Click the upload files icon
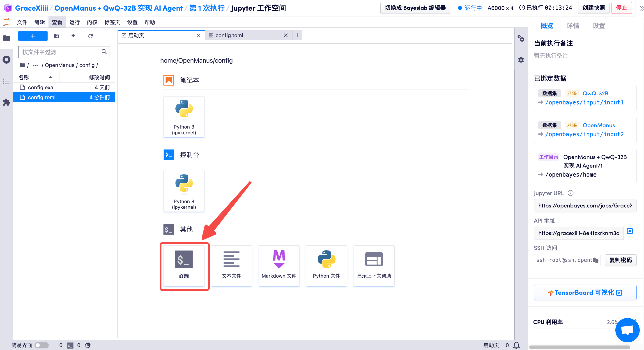 point(73,36)
